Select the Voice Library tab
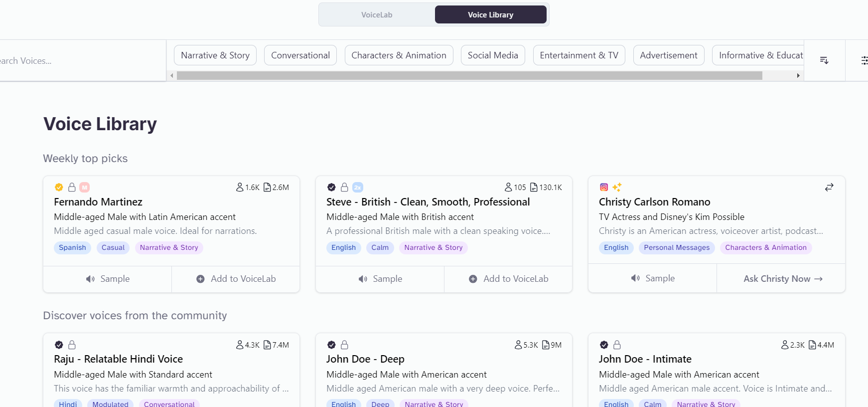This screenshot has height=407, width=868. coord(490,15)
